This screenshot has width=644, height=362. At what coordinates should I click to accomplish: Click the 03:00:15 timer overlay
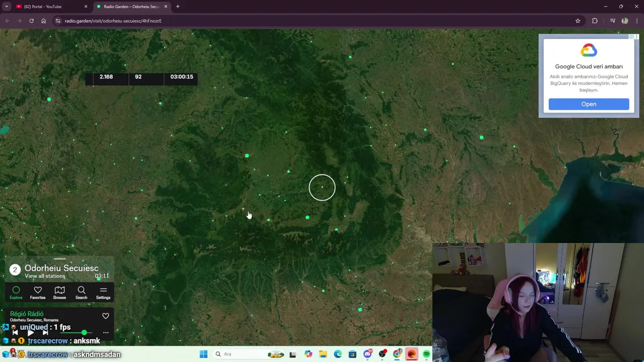tap(182, 76)
